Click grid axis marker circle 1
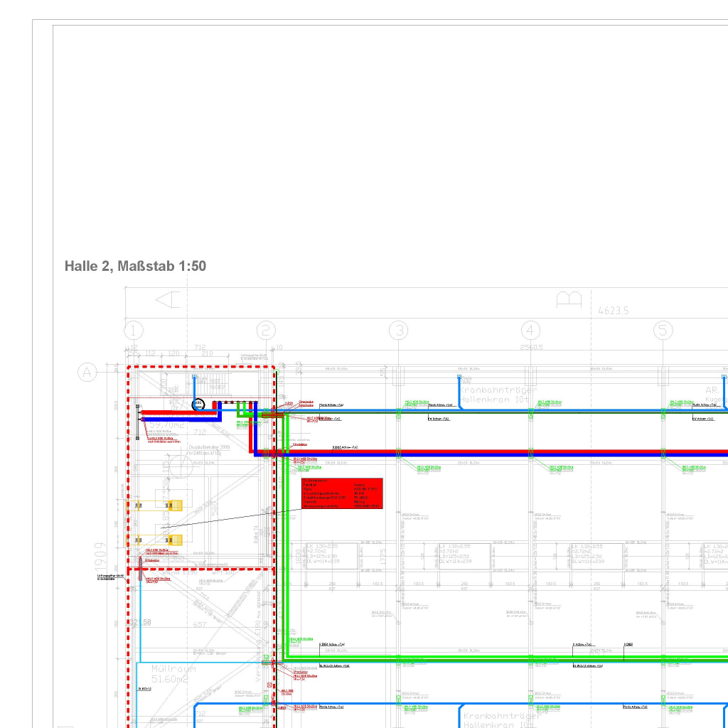This screenshot has height=728, width=728. click(134, 330)
